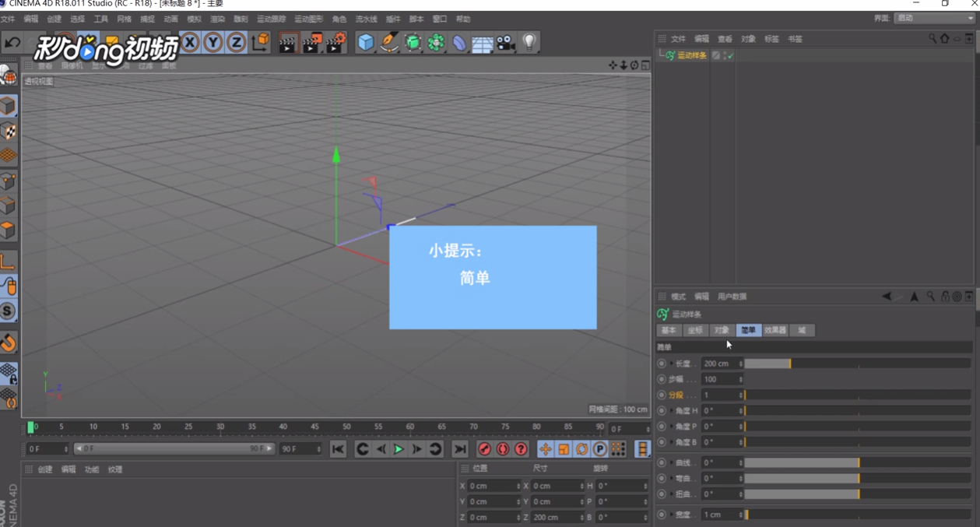Screen dimensions: 980x527
Task: Enable the record position keyframe toggle
Action: pos(546,448)
